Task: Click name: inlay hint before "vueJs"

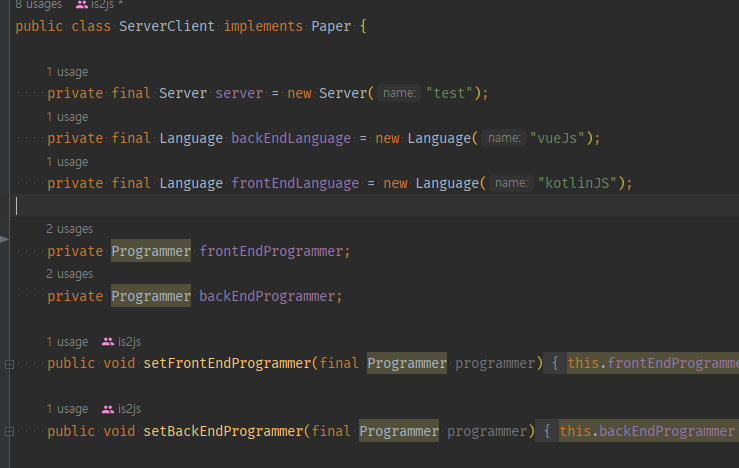Action: (x=504, y=138)
